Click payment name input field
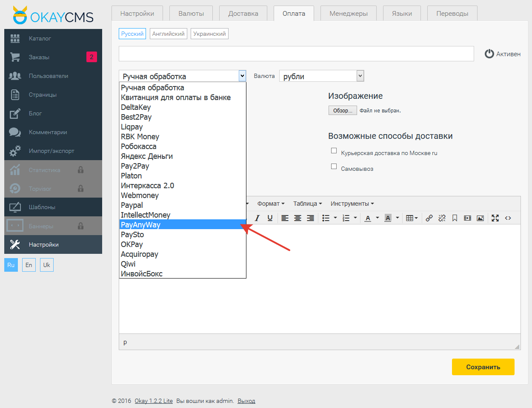 [x=296, y=54]
